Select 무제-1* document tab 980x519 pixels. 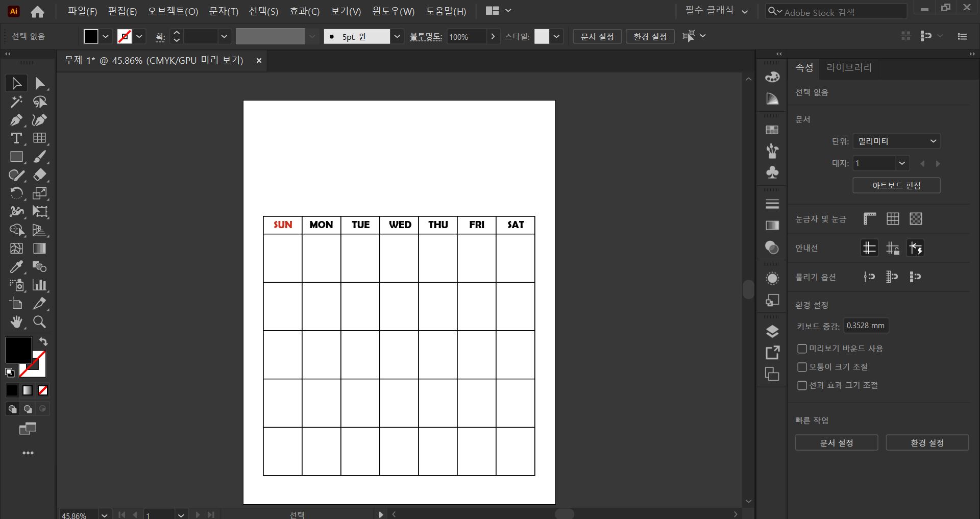154,60
